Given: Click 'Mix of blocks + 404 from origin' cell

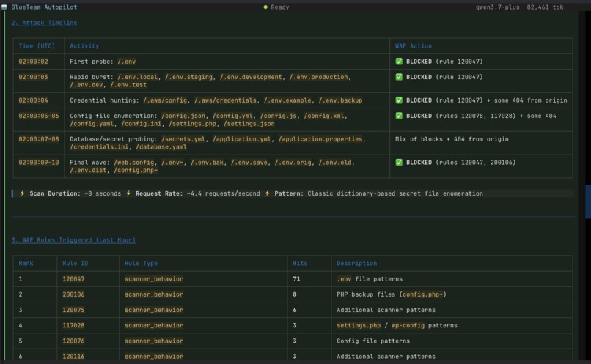Looking at the screenshot, I should coord(452,139).
